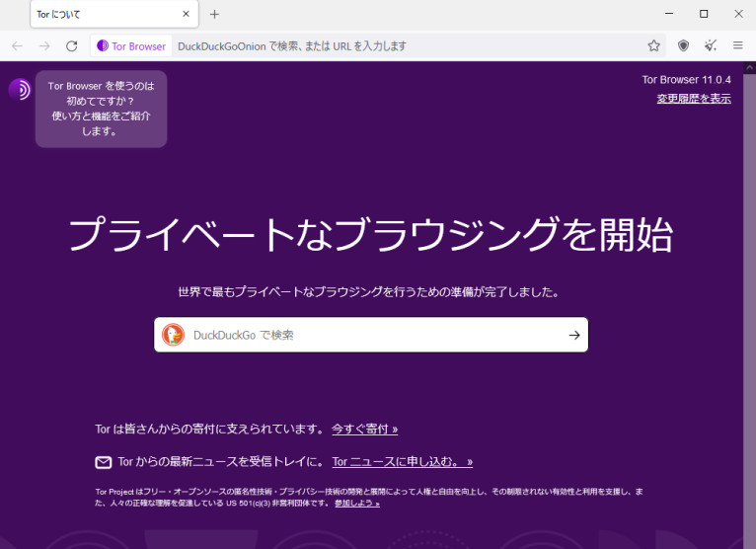Maximize the browser window

coord(704,14)
